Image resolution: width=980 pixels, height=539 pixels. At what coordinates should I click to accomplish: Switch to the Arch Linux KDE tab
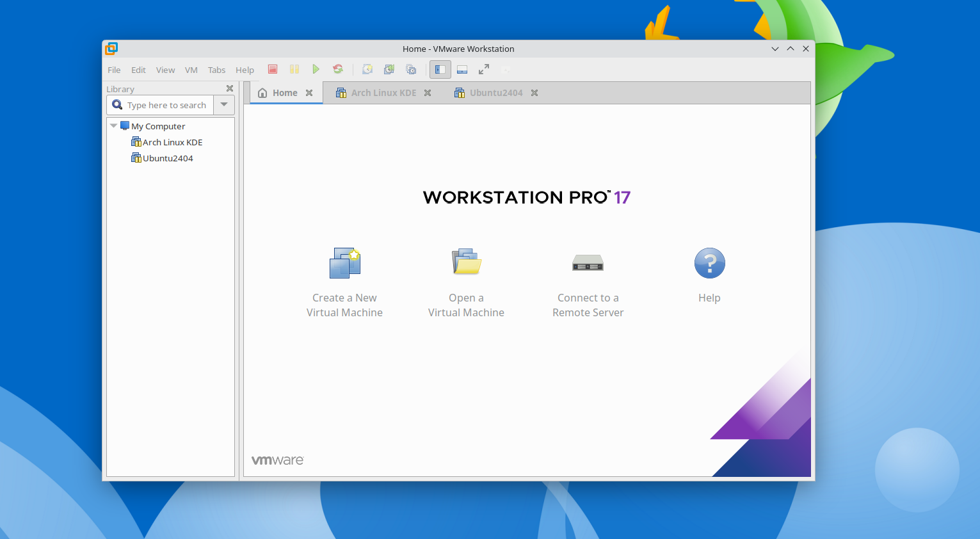(x=383, y=93)
